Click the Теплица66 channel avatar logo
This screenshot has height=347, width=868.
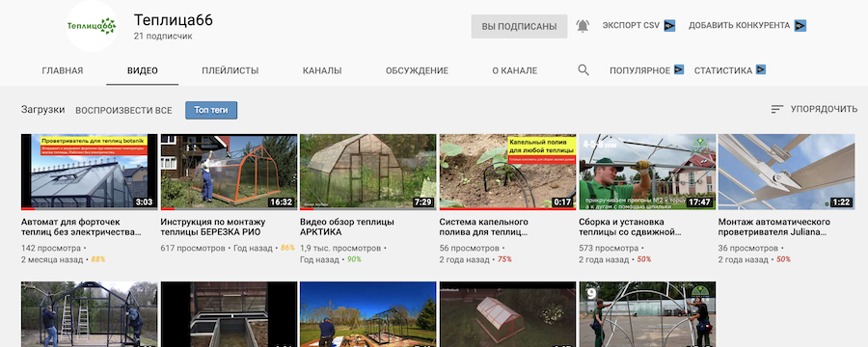(92, 26)
